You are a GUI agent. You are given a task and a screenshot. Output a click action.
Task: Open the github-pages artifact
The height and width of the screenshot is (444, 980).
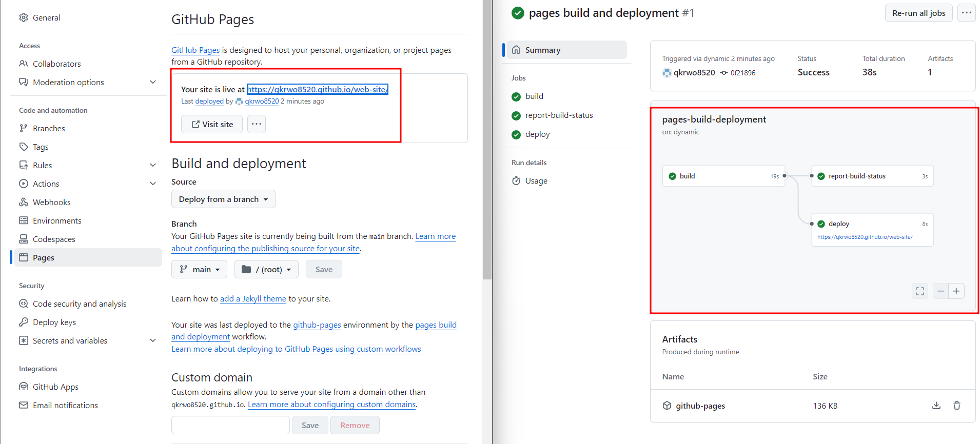700,406
